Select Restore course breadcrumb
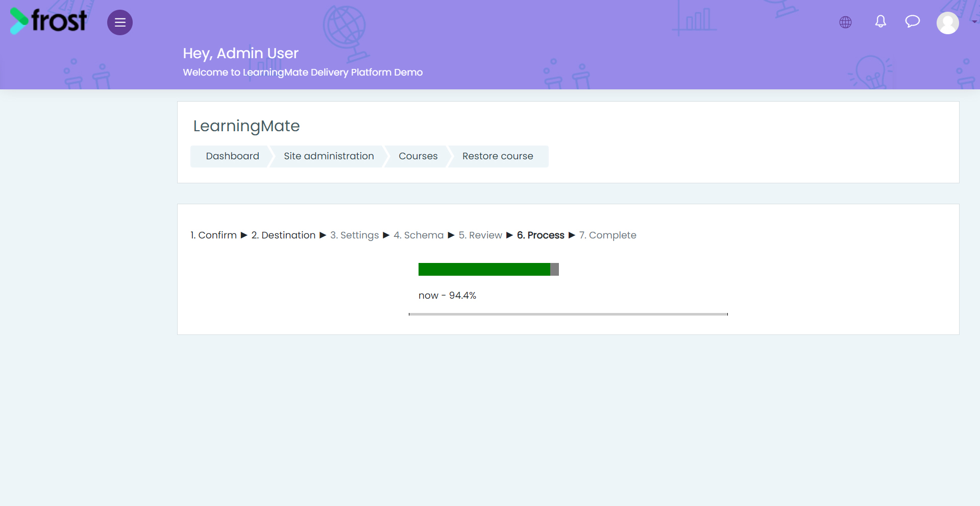 point(498,156)
